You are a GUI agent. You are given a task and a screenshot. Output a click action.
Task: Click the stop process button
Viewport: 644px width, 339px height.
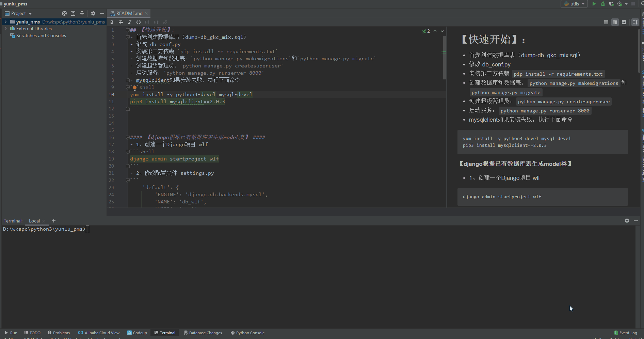[x=633, y=4]
